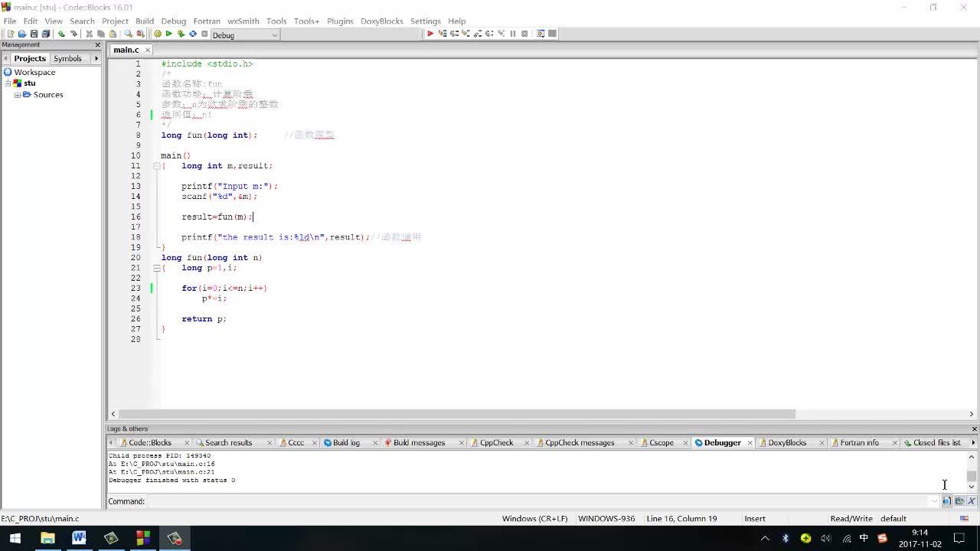The image size is (980, 551).
Task: Click the Find icon in the toolbar
Action: [127, 33]
